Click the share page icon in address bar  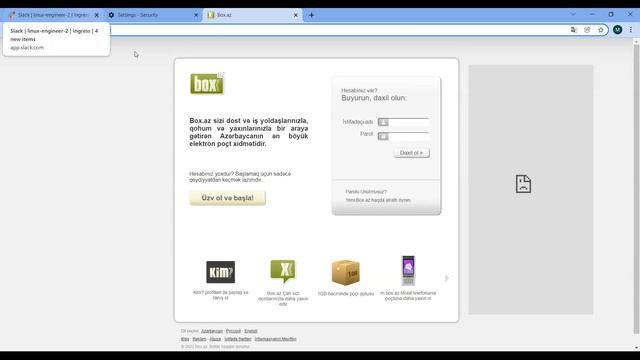587,30
